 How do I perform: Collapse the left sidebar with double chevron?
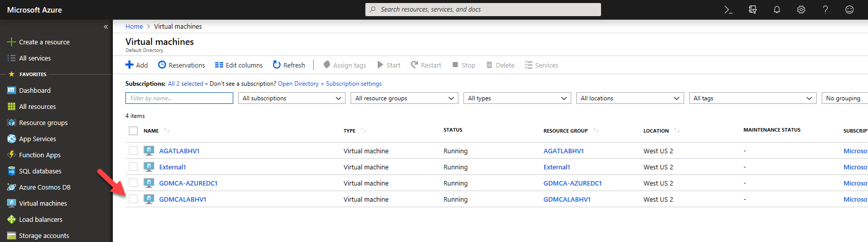106,27
